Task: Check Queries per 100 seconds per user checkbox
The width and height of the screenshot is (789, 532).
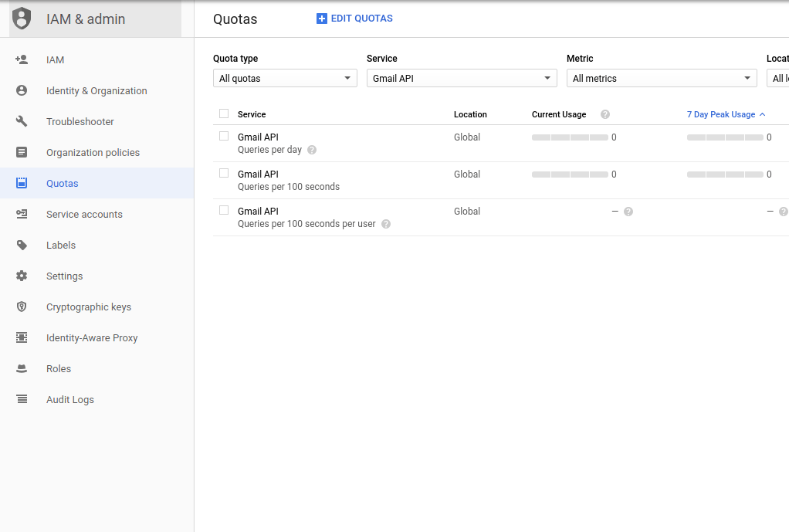Action: pos(224,210)
